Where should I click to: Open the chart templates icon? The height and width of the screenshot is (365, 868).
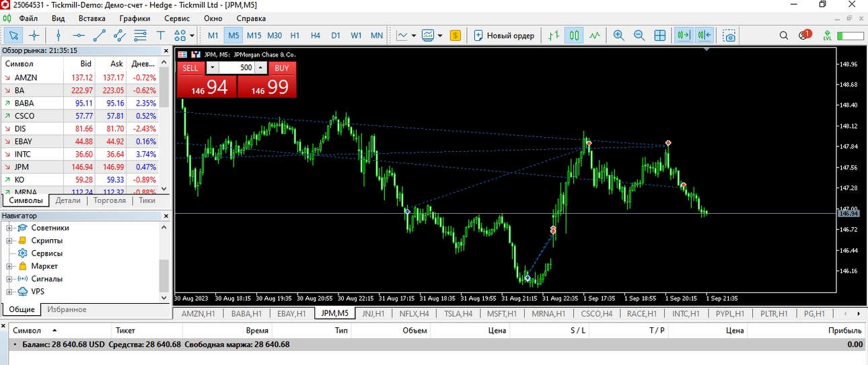click(x=428, y=35)
